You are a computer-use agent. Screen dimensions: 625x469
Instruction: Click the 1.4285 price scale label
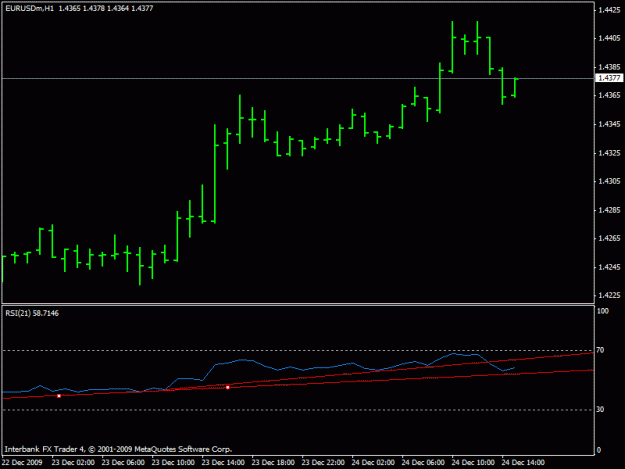pos(609,210)
